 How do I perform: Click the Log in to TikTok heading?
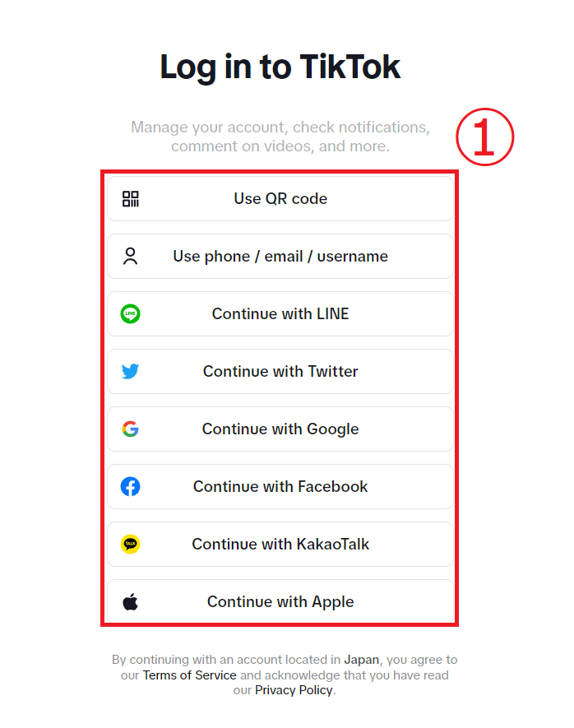280,67
